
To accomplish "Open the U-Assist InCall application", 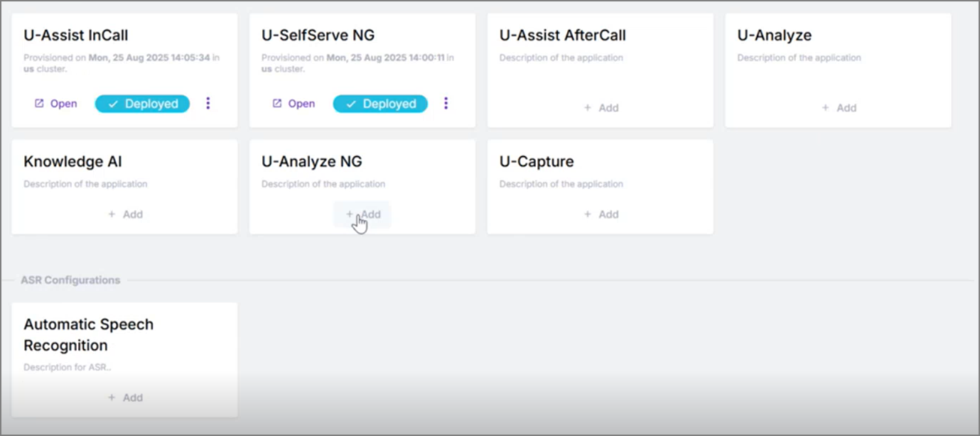I will click(x=55, y=104).
